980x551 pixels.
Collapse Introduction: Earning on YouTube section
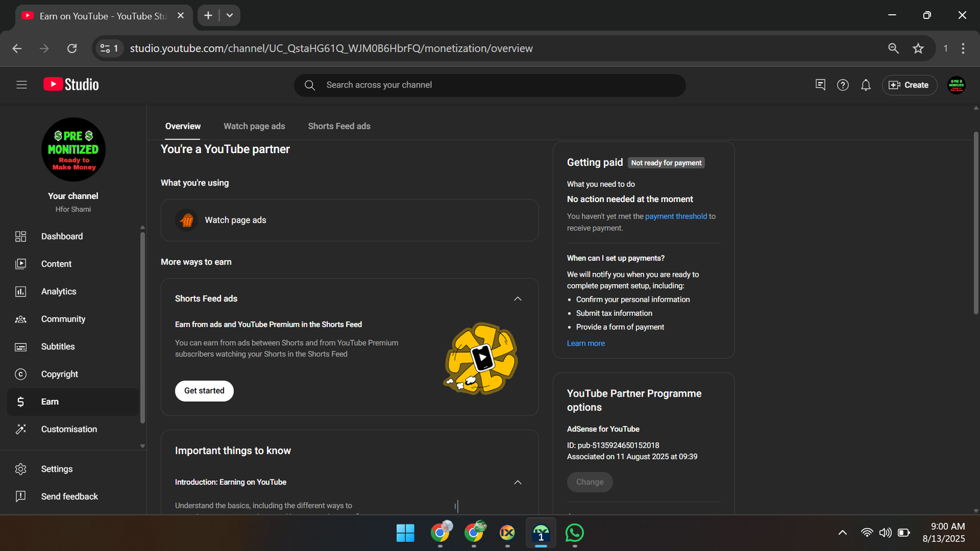click(518, 482)
